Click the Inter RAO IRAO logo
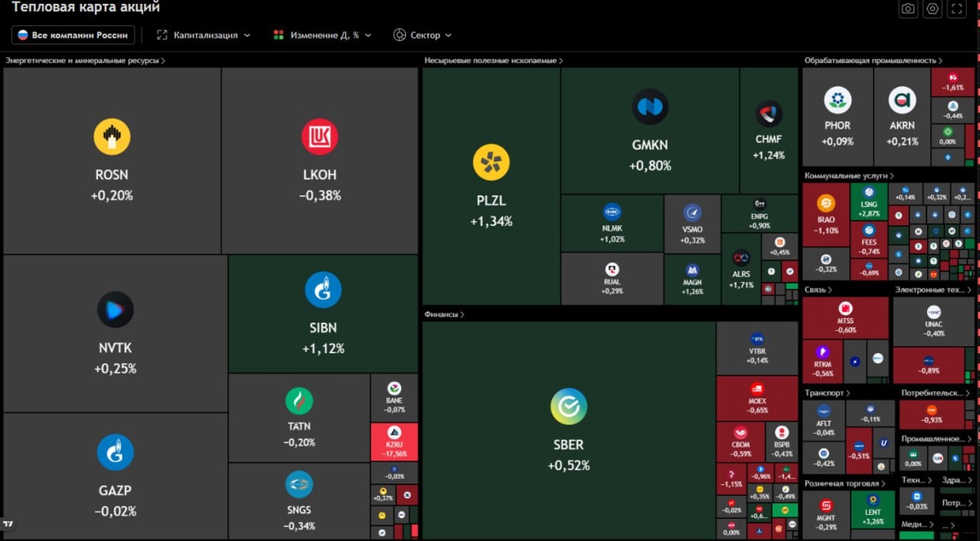 click(826, 203)
